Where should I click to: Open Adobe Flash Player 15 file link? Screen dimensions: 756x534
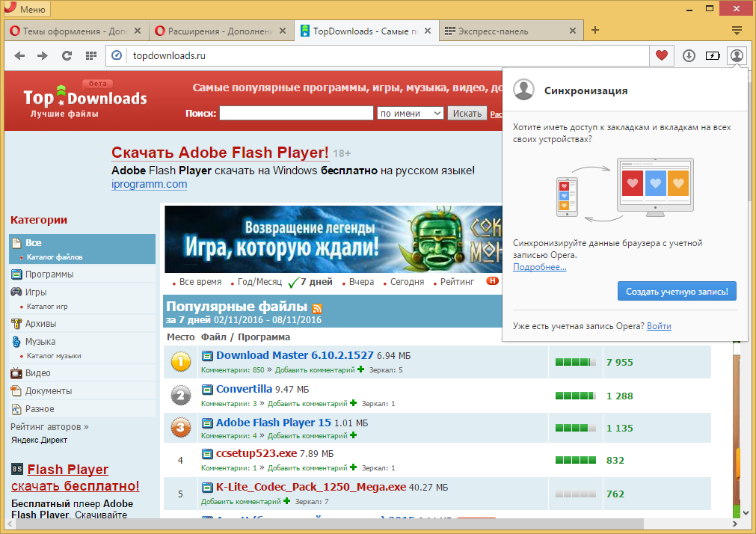click(x=274, y=423)
